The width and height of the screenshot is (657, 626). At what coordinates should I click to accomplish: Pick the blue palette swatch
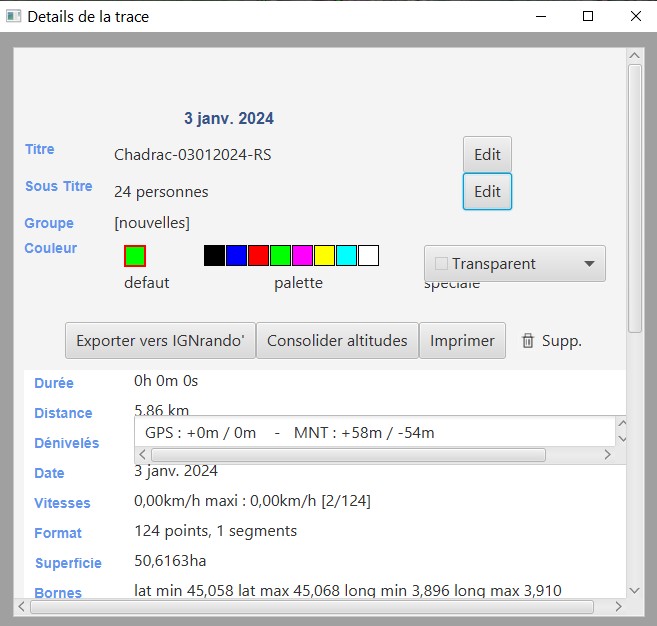tap(236, 255)
